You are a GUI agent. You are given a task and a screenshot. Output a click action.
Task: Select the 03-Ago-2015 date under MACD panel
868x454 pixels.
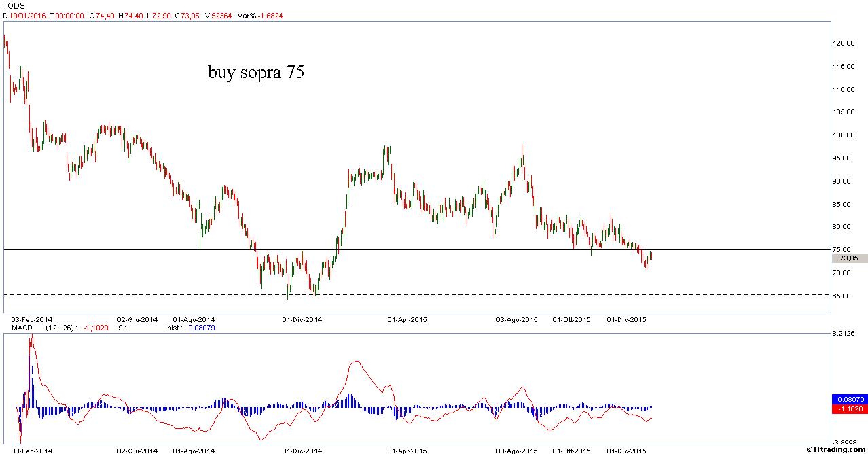[518, 451]
